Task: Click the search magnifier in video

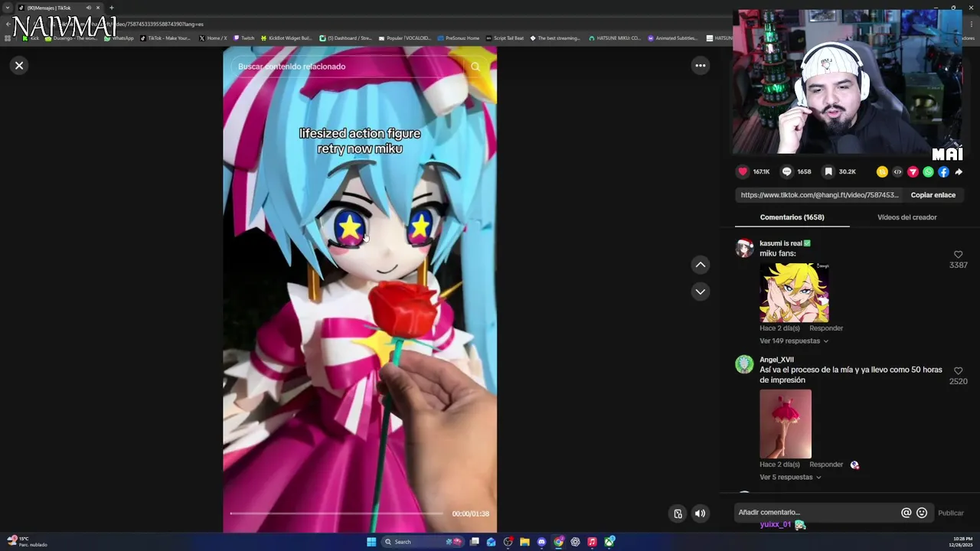Action: [x=475, y=67]
